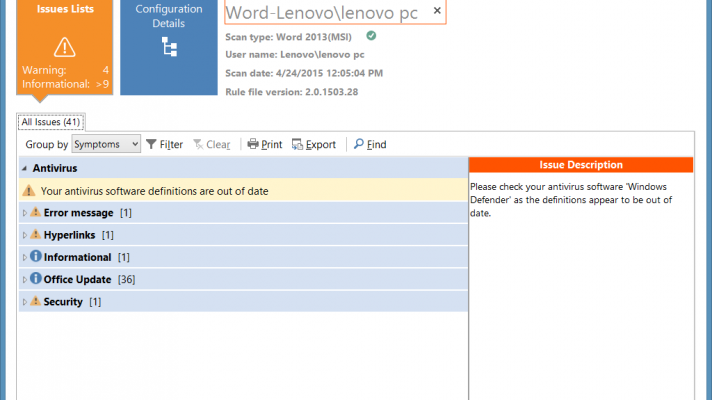Open the Configuration Details tile

(169, 47)
